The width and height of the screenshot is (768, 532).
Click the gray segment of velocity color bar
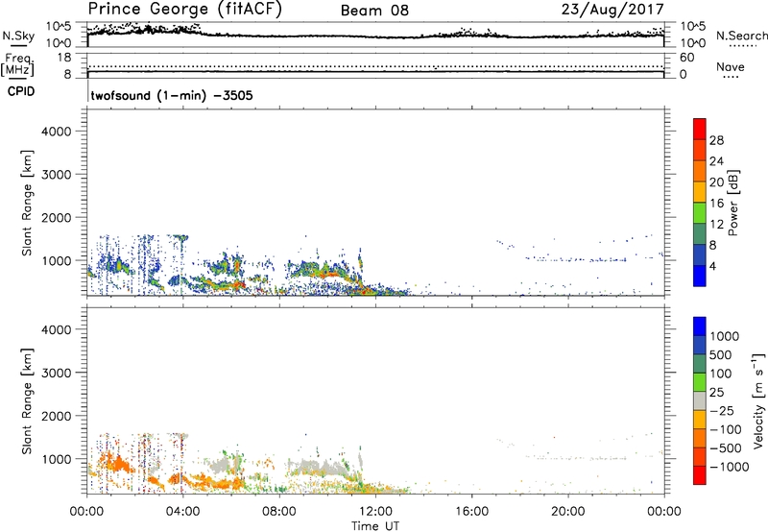[700, 400]
